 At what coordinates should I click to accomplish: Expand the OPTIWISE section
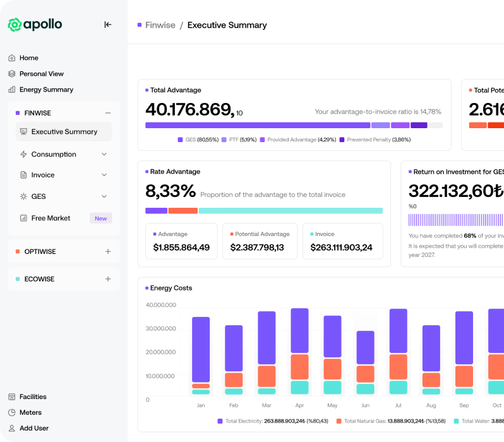coord(108,251)
